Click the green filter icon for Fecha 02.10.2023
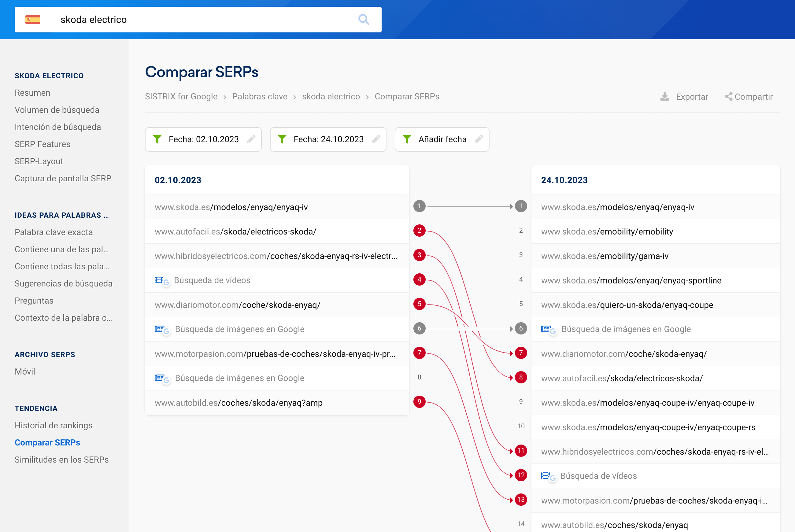Image resolution: width=795 pixels, height=532 pixels. pyautogui.click(x=157, y=139)
